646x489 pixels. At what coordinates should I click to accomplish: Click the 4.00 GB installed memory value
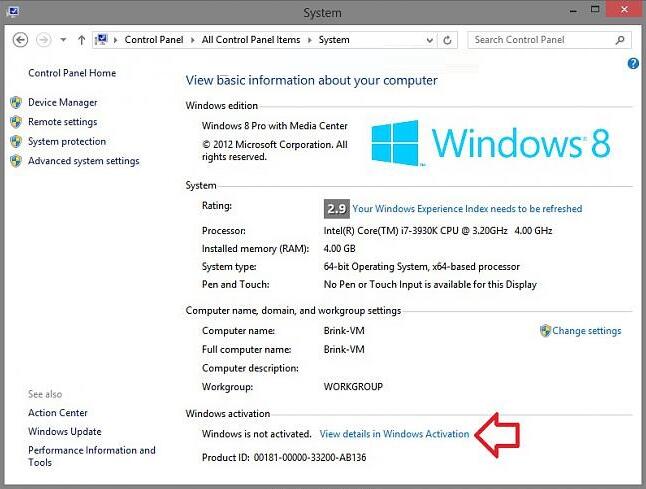(x=339, y=248)
